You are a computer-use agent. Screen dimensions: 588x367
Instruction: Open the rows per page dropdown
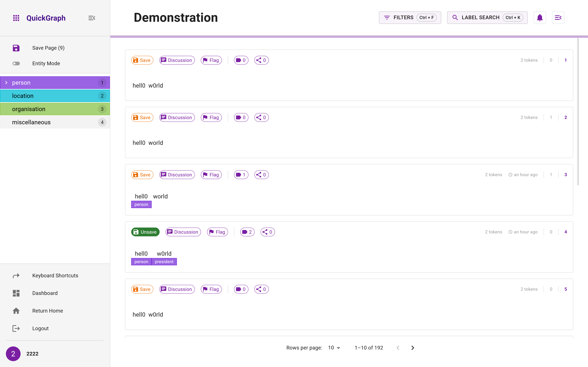tap(334, 348)
